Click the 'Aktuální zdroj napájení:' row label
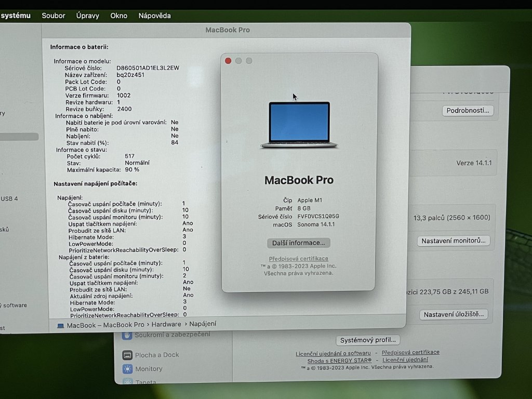532x399 pixels. (x=101, y=296)
